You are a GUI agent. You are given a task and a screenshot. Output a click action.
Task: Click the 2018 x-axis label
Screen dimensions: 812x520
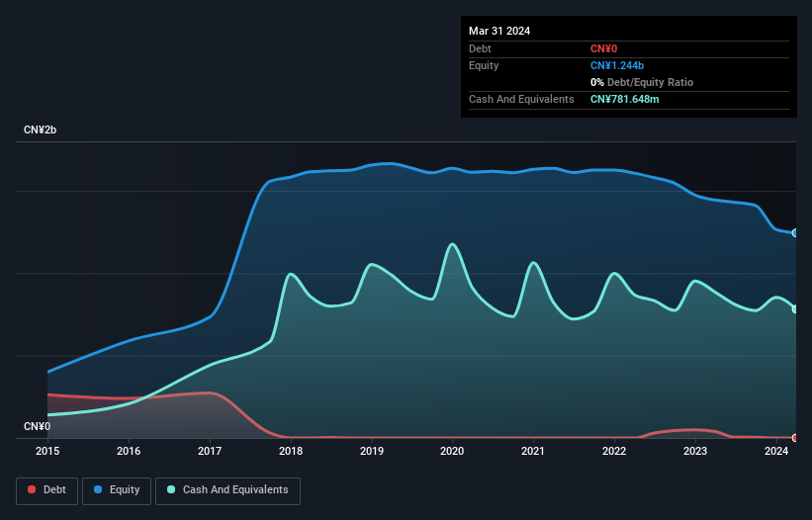point(291,451)
